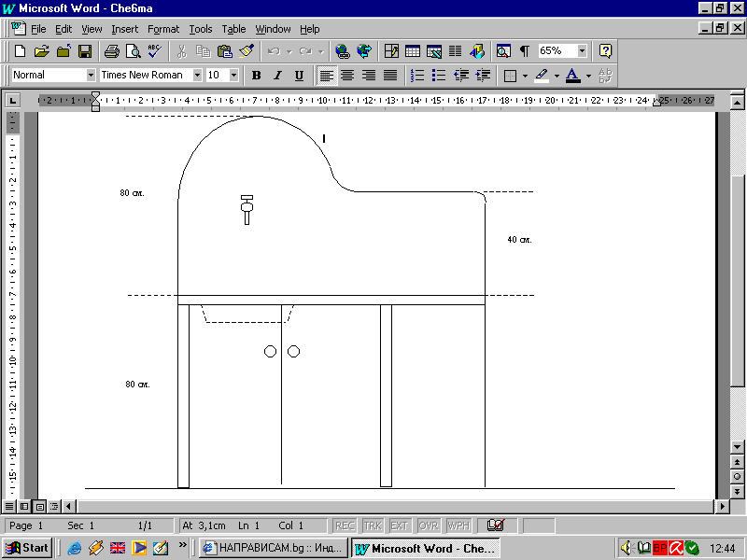Open the 65% zoom dropdown

(x=582, y=51)
